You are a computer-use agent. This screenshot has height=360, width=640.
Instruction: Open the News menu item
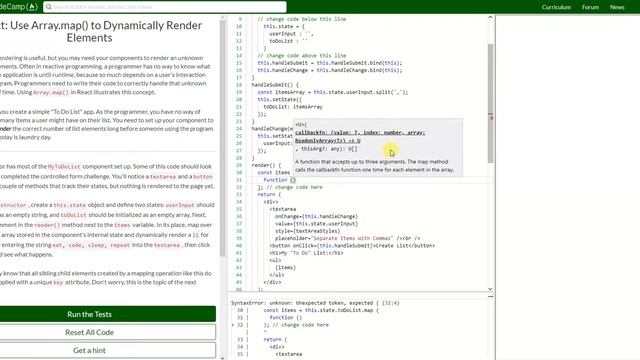(617, 7)
